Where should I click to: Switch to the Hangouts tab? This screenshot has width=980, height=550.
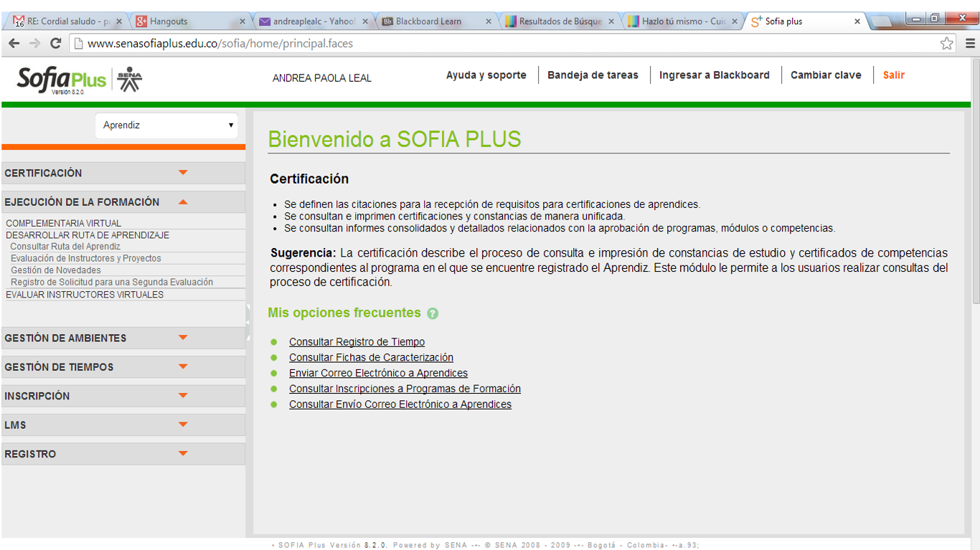tap(190, 22)
